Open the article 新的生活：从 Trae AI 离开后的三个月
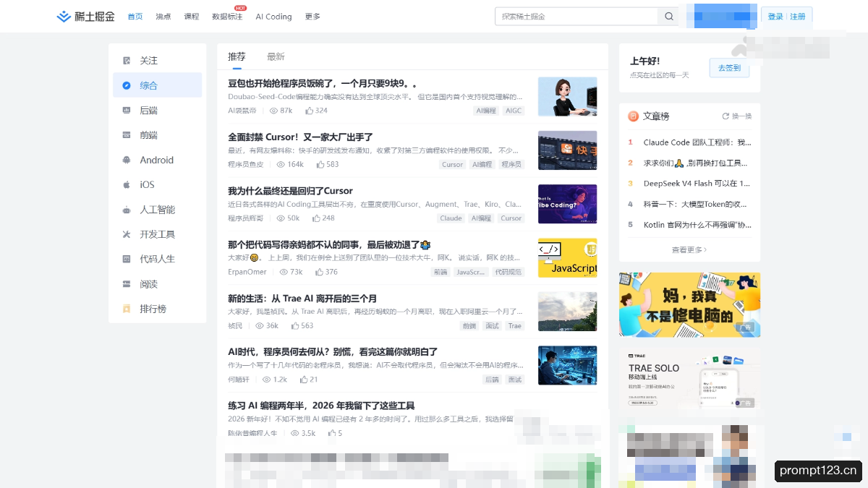The height and width of the screenshot is (488, 868). coord(302,298)
